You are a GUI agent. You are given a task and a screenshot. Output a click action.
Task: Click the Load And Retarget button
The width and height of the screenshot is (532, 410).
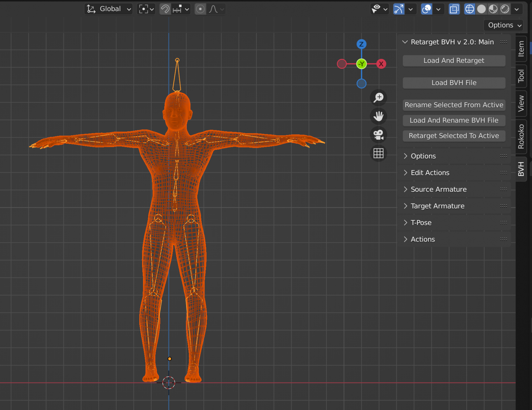454,60
